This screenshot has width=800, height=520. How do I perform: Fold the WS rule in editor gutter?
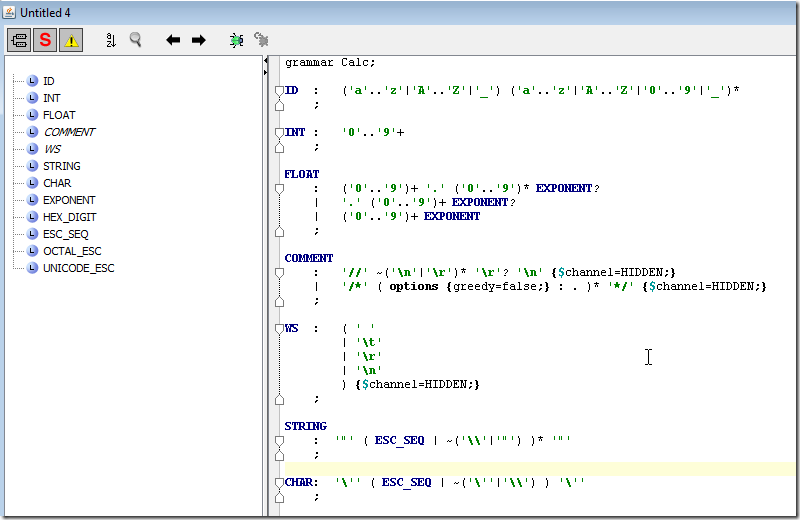[280, 328]
